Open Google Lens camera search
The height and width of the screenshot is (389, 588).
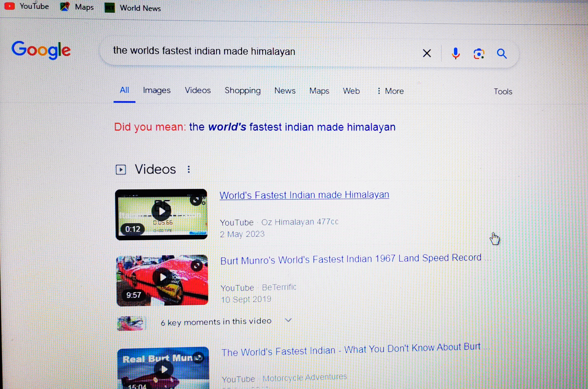[479, 53]
